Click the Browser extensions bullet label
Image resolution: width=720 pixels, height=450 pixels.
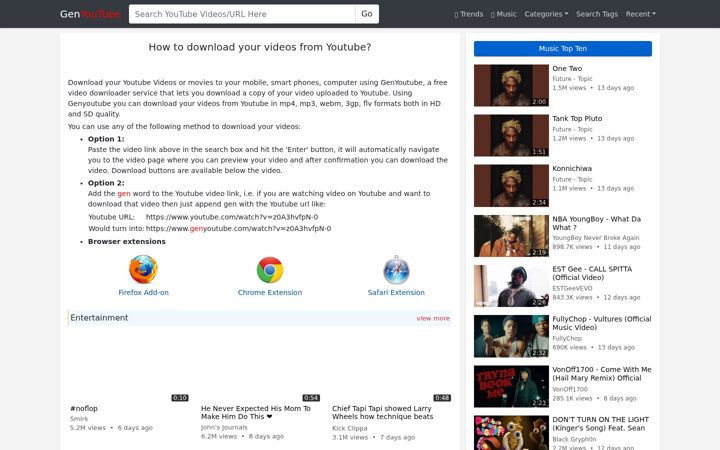127,242
